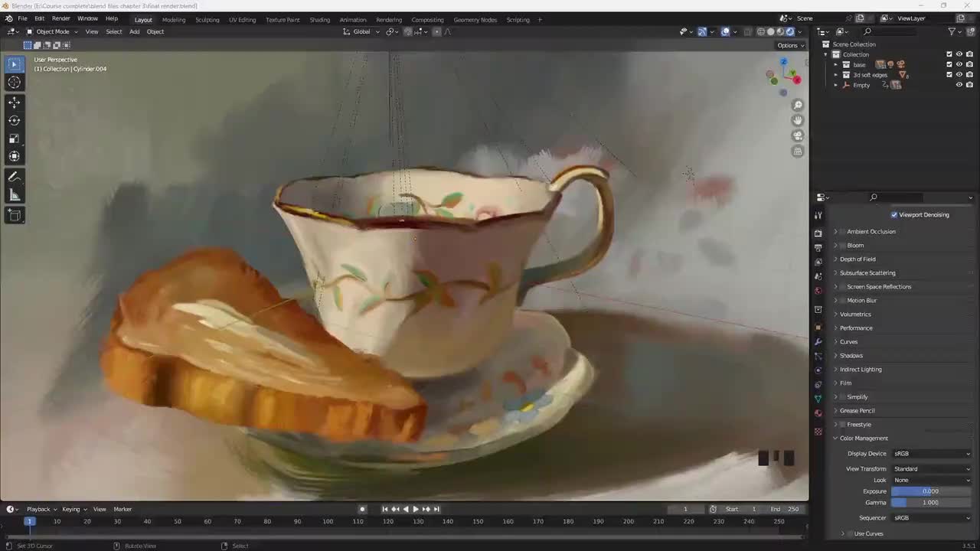
Task: Enable the Motion Blur checkbox
Action: (x=842, y=301)
